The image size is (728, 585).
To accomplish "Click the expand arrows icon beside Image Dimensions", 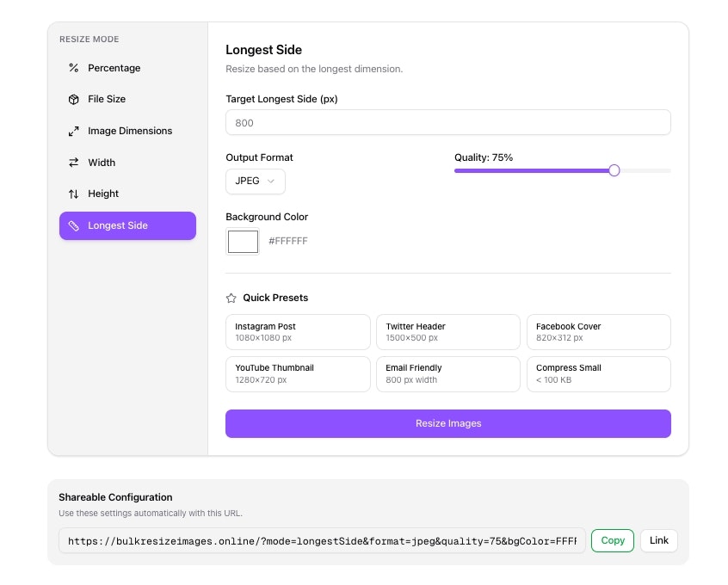I will [73, 132].
